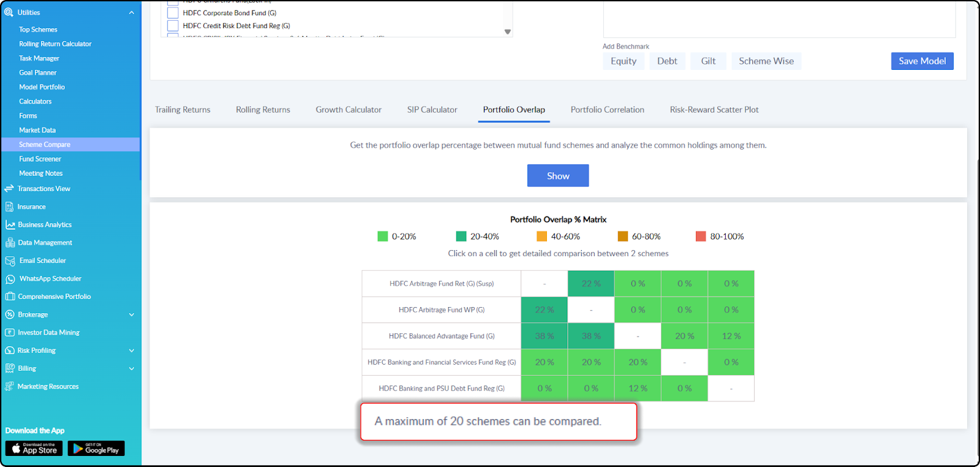Add the Debt benchmark

pos(668,61)
